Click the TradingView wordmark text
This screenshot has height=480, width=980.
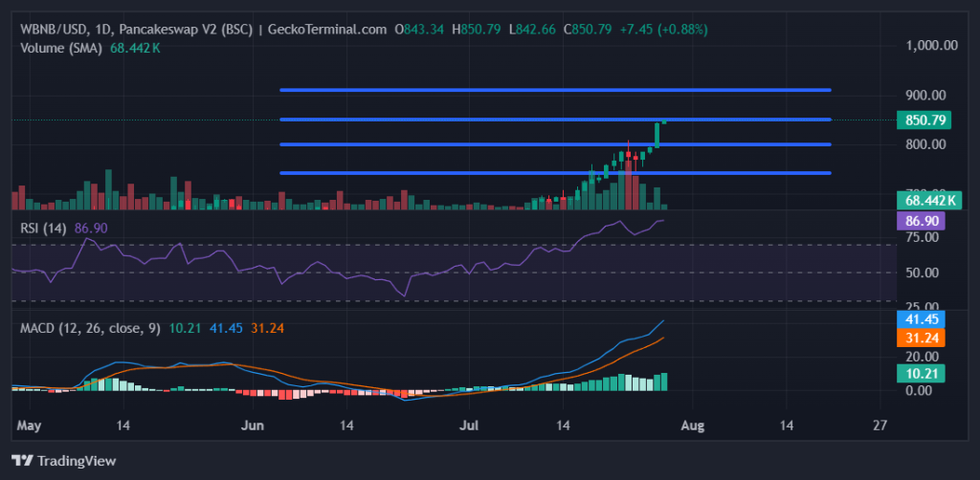[75, 461]
